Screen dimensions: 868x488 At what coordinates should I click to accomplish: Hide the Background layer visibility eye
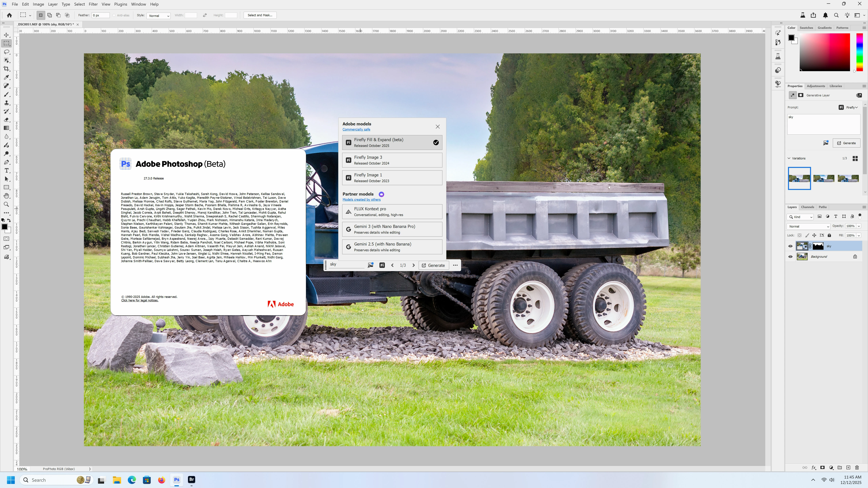[x=791, y=257]
